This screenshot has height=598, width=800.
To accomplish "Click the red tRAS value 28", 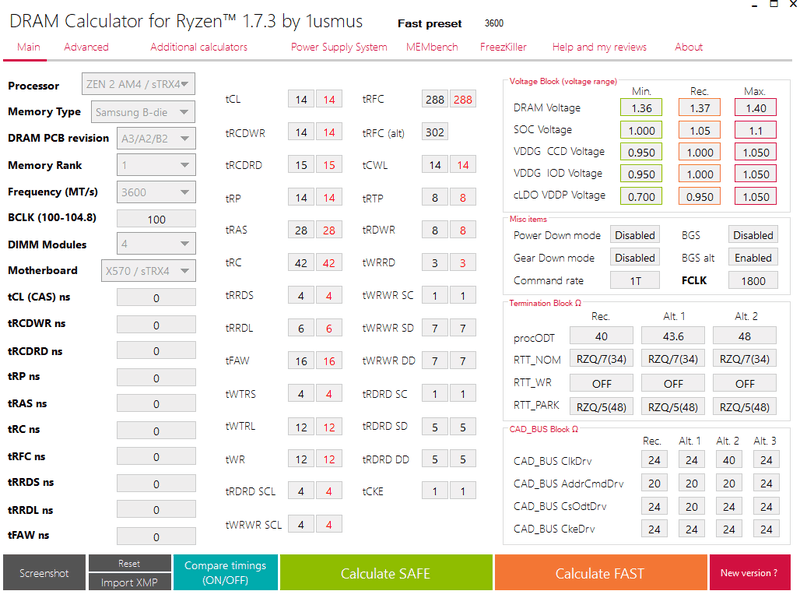I will 329,230.
